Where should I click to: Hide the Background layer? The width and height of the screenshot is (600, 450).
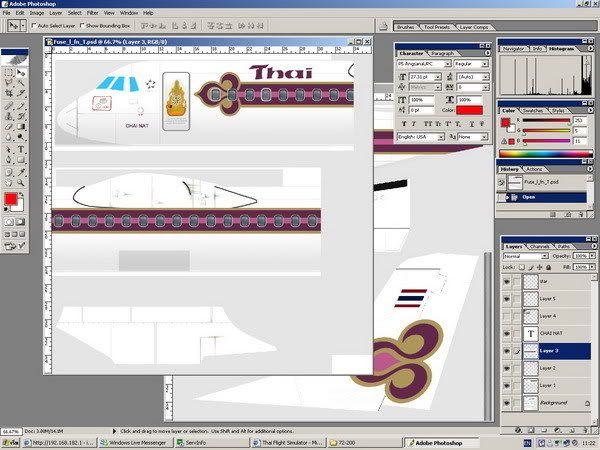point(507,403)
